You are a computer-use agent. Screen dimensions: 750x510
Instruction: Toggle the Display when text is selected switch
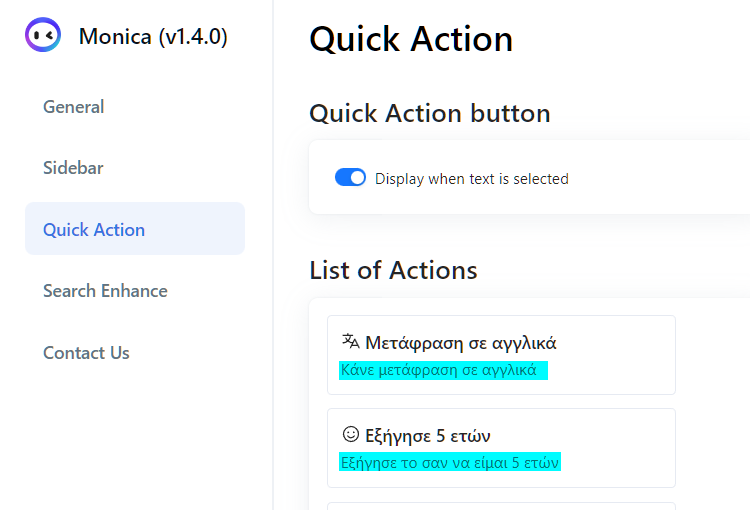[350, 177]
